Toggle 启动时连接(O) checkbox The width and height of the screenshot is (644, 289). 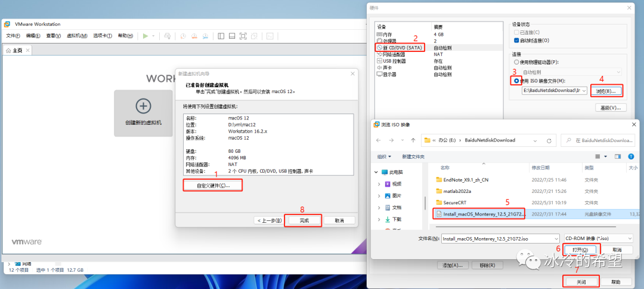(516, 40)
